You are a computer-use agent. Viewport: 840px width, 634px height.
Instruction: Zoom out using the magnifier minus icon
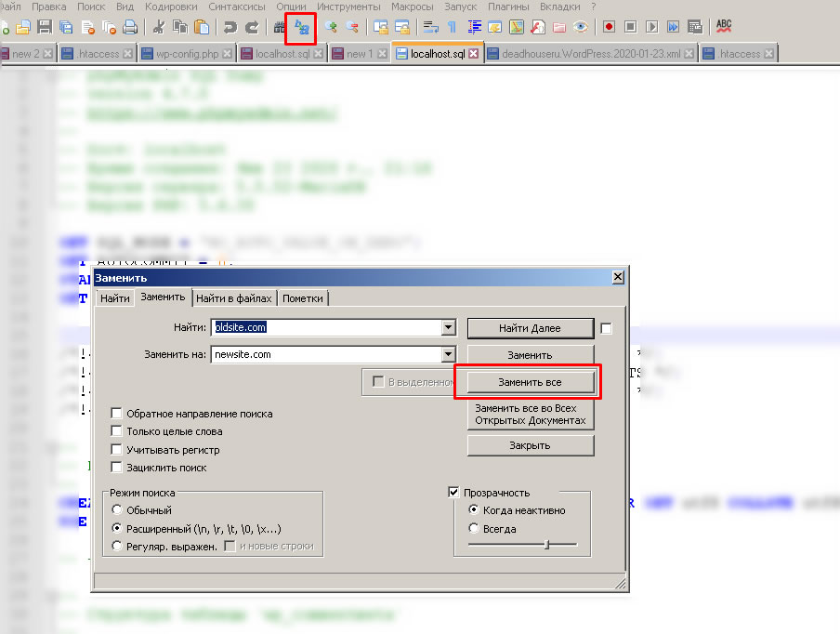352,27
